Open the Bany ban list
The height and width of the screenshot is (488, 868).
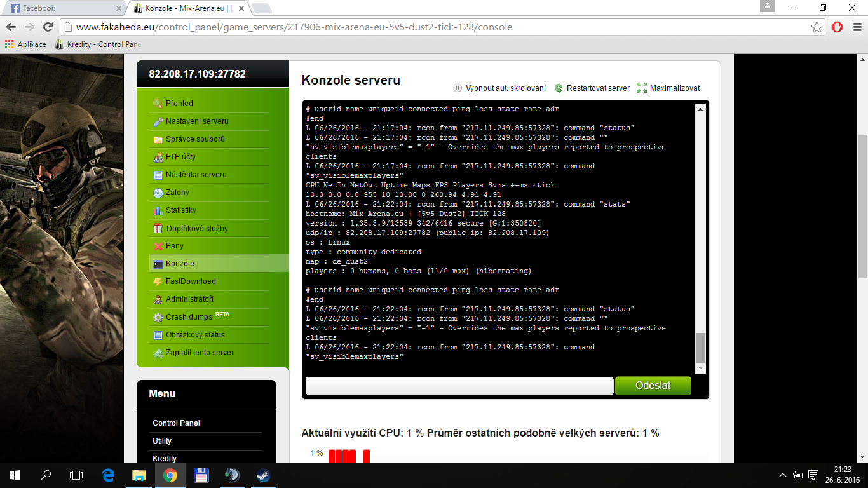coord(174,246)
